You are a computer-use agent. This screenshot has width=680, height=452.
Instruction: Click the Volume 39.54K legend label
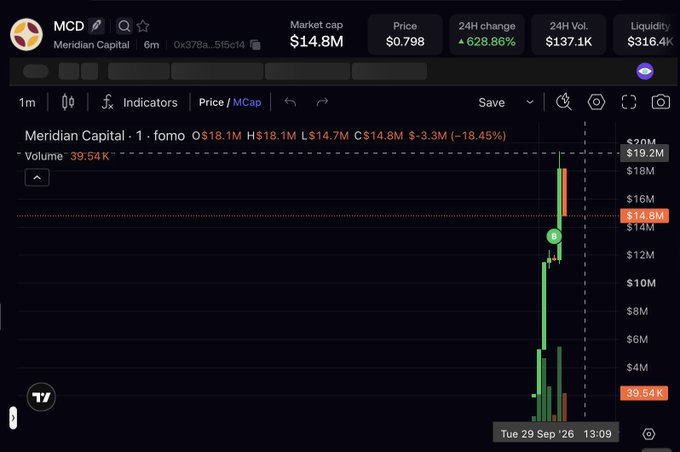tap(67, 156)
